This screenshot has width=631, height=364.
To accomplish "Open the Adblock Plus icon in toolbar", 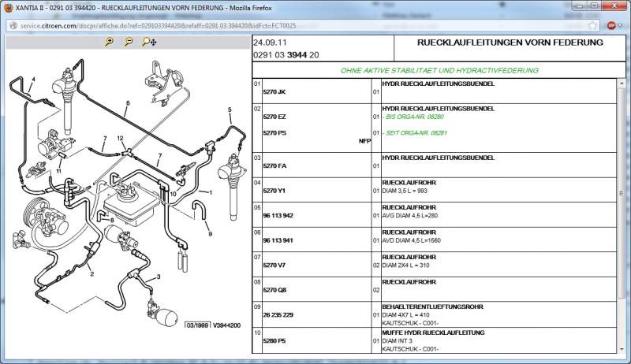I will tap(611, 26).
